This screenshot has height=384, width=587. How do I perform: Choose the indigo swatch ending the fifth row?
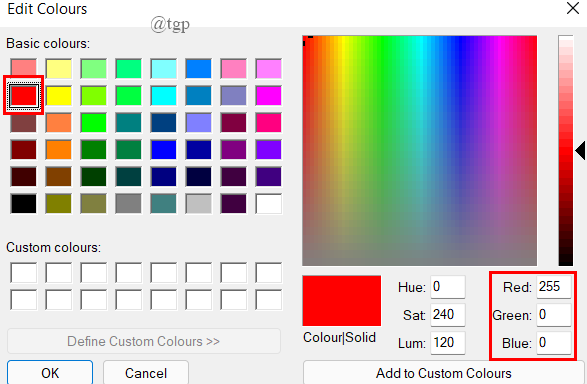[269, 177]
